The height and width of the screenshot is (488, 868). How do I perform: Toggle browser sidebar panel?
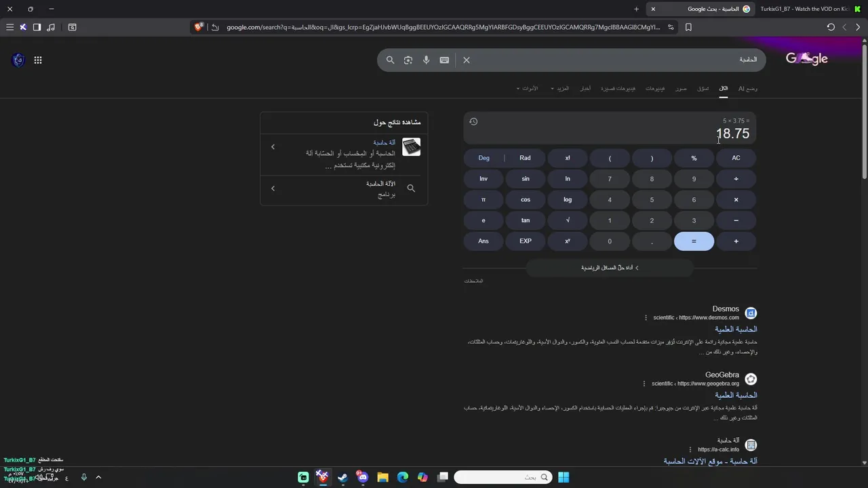pos(37,27)
